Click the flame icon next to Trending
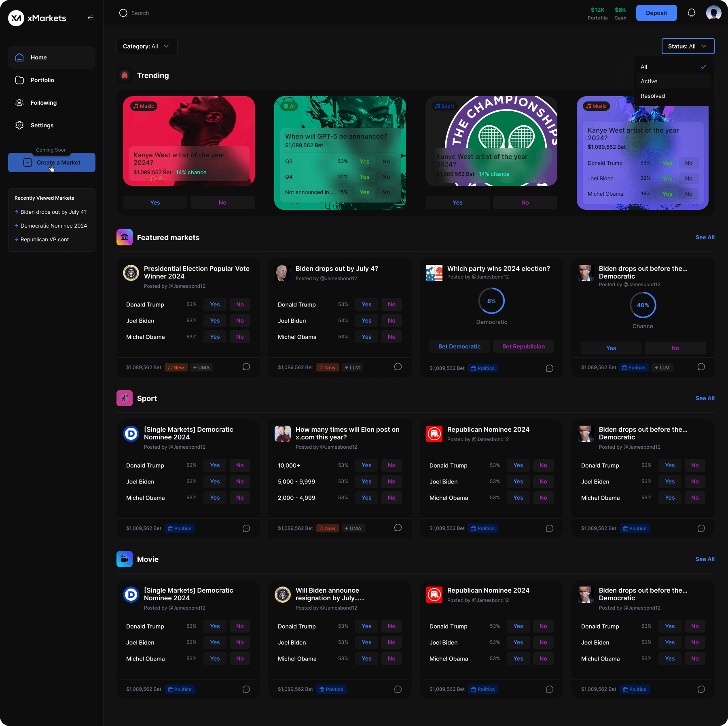The width and height of the screenshot is (728, 726). (125, 75)
